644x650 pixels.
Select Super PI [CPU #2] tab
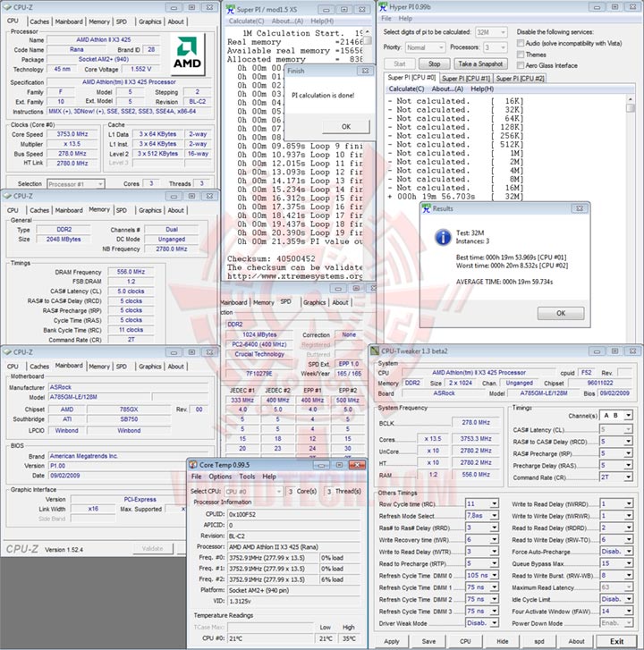click(520, 79)
